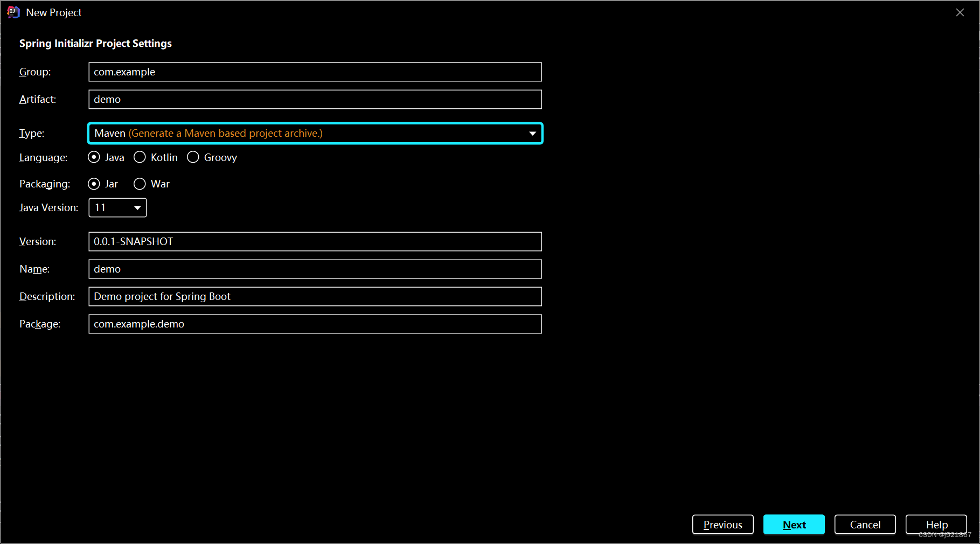Click the IntelliJ IDEA icon in title bar
The image size is (980, 544).
[x=13, y=12]
